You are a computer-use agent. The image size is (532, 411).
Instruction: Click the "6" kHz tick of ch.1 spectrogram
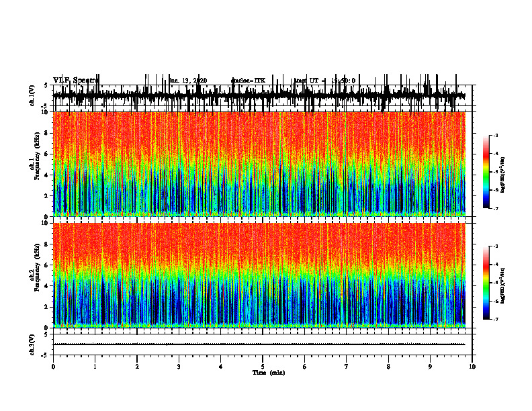pyautogui.click(x=46, y=154)
